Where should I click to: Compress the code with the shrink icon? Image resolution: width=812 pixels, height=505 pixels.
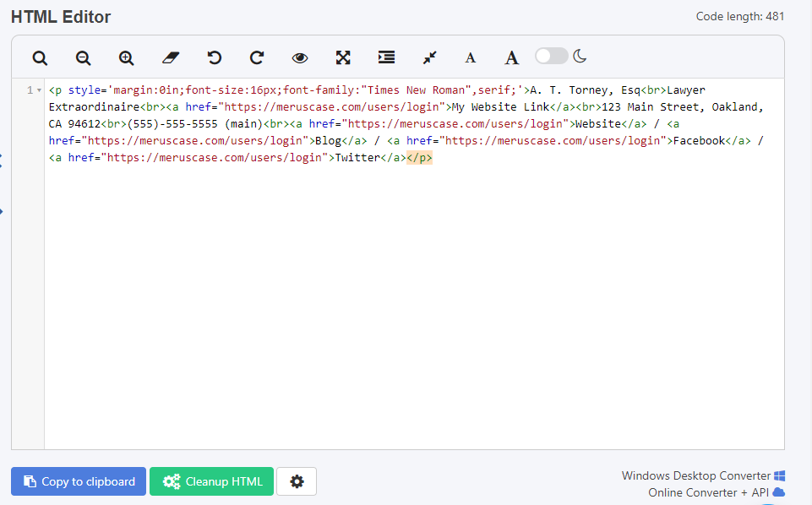point(428,57)
